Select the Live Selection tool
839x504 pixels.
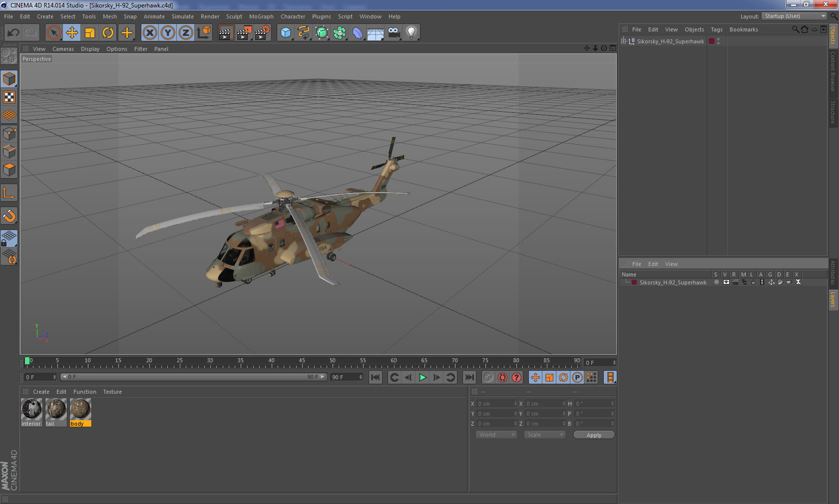pyautogui.click(x=53, y=33)
